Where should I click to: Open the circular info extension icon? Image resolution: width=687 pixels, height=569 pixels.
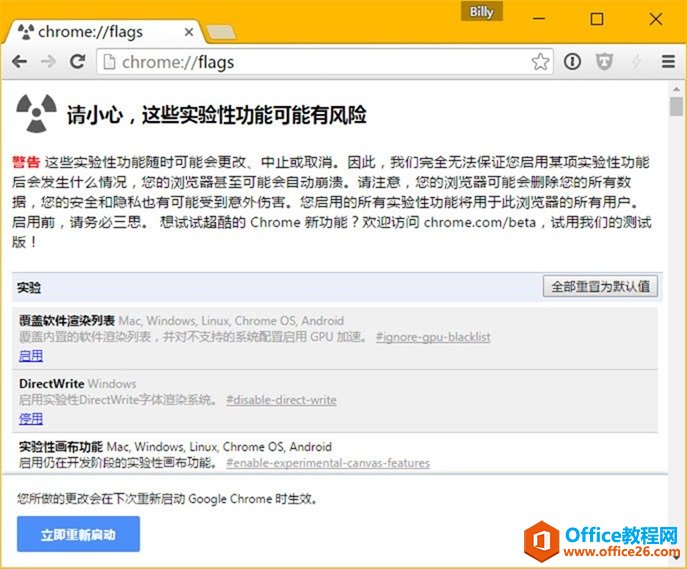point(572,62)
